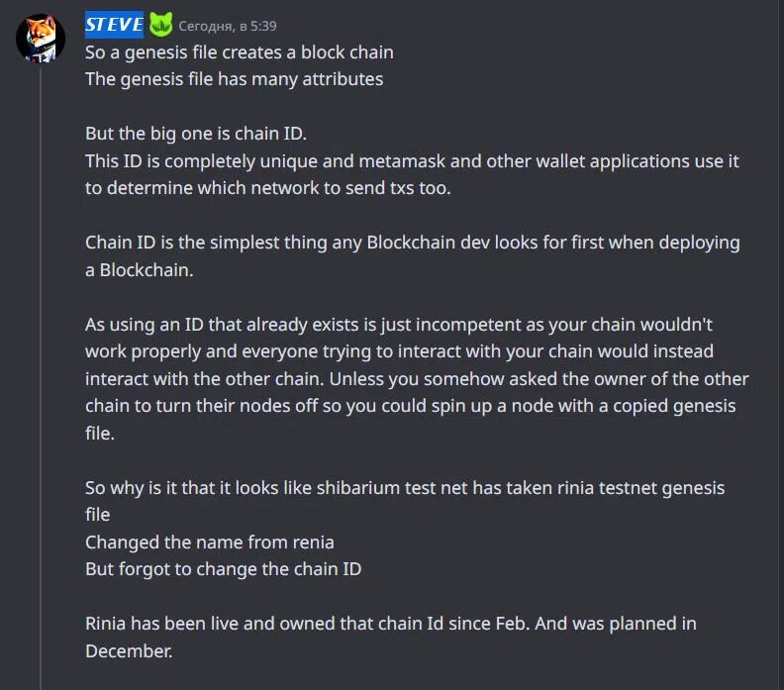Click the line 'But forgot to change the chain ID'

[x=223, y=569]
